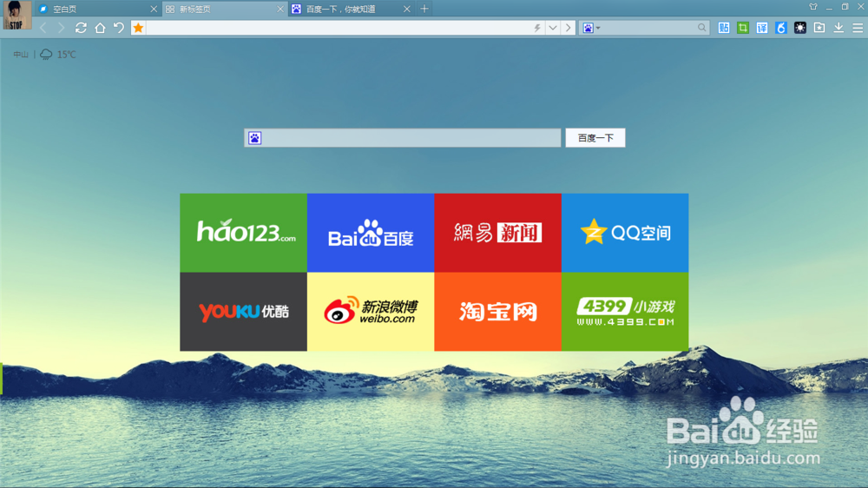Go back with the back arrow
This screenshot has width=868, height=488.
[43, 28]
